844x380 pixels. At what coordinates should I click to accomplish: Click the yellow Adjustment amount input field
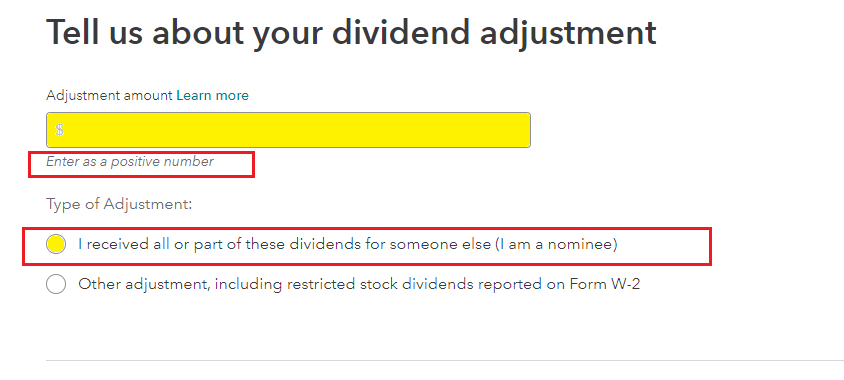coord(288,130)
